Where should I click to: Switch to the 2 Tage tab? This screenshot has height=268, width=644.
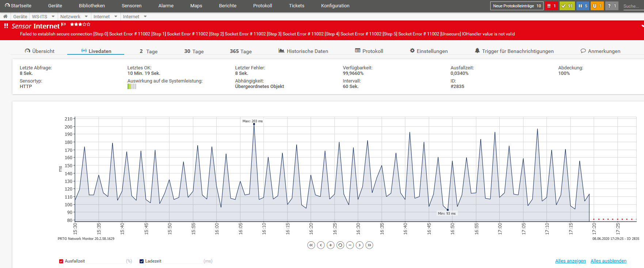(x=149, y=51)
